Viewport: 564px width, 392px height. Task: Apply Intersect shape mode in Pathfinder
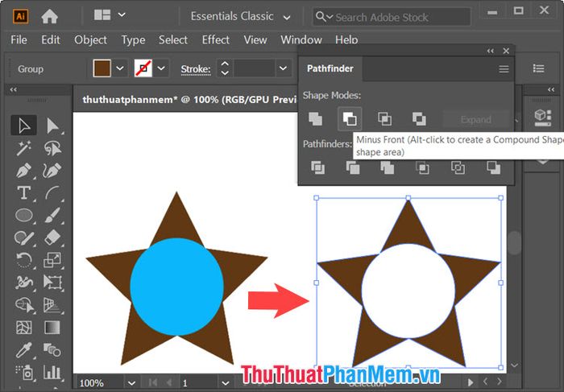pyautogui.click(x=384, y=118)
